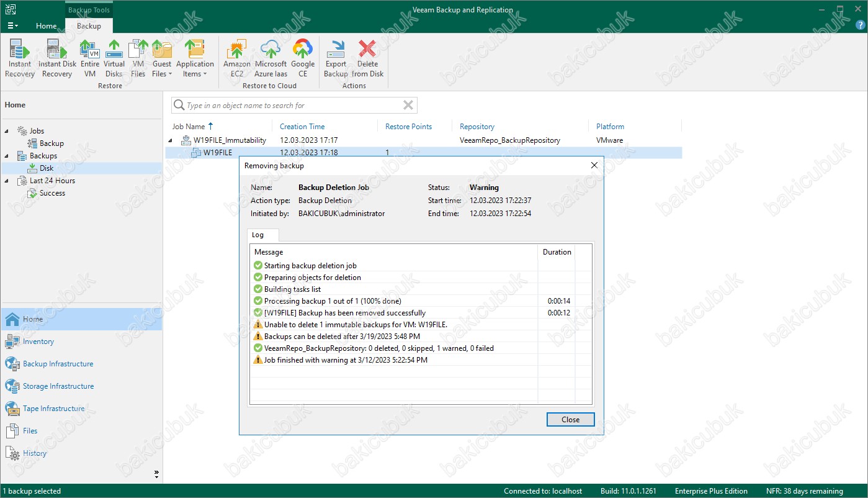Open Guest Files restore dropdown
This screenshot has height=498, width=868.
point(162,58)
